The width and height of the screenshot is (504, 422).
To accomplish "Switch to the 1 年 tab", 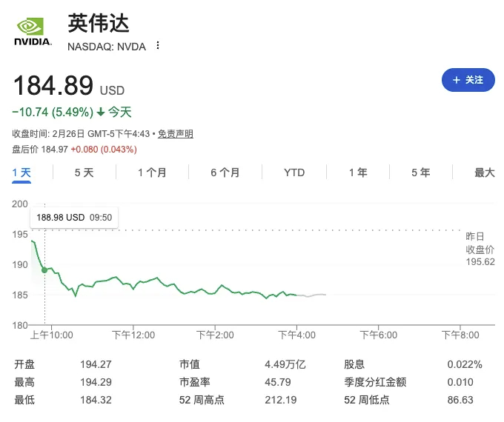I will [x=358, y=173].
